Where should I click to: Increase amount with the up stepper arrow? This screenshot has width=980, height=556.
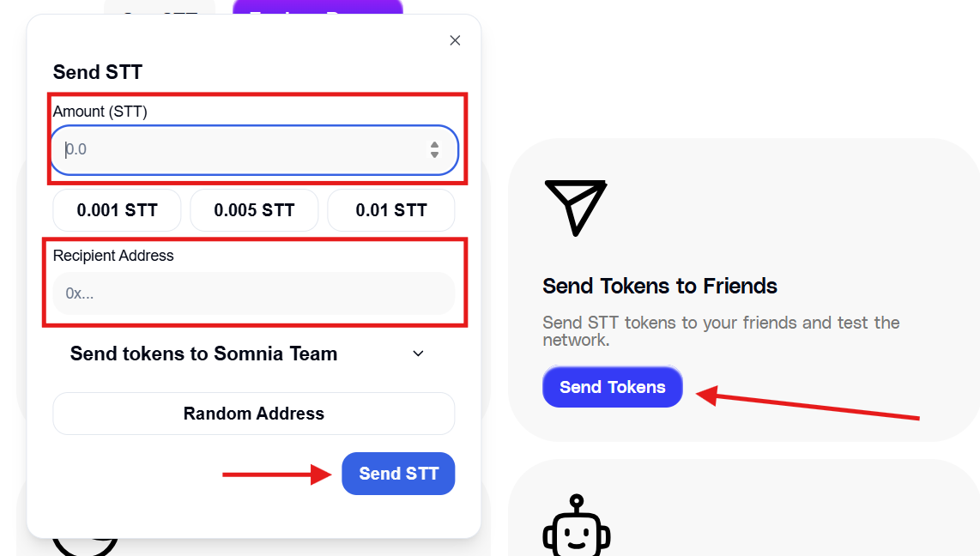tap(434, 144)
